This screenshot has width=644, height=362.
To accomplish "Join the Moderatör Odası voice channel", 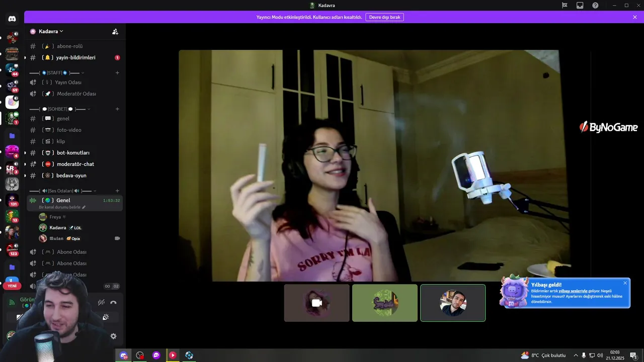I will click(x=75, y=94).
